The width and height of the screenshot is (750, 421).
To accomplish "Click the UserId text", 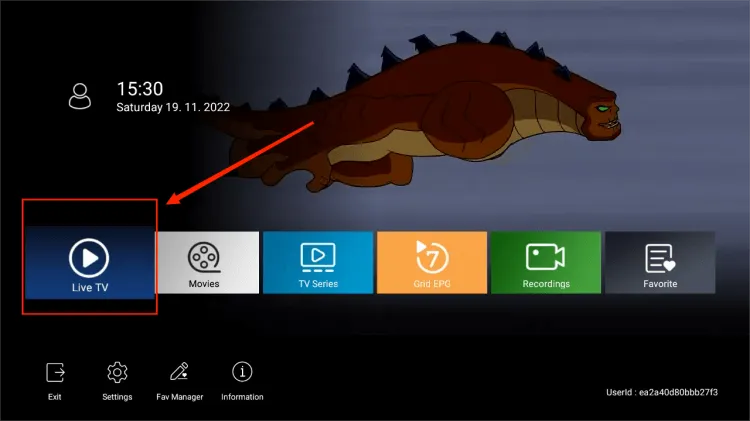I will pos(662,392).
